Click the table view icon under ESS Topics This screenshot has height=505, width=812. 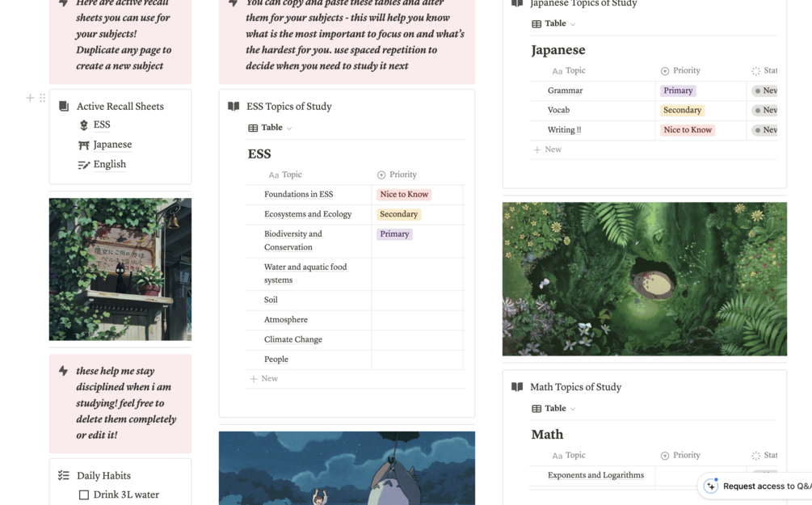click(x=253, y=128)
